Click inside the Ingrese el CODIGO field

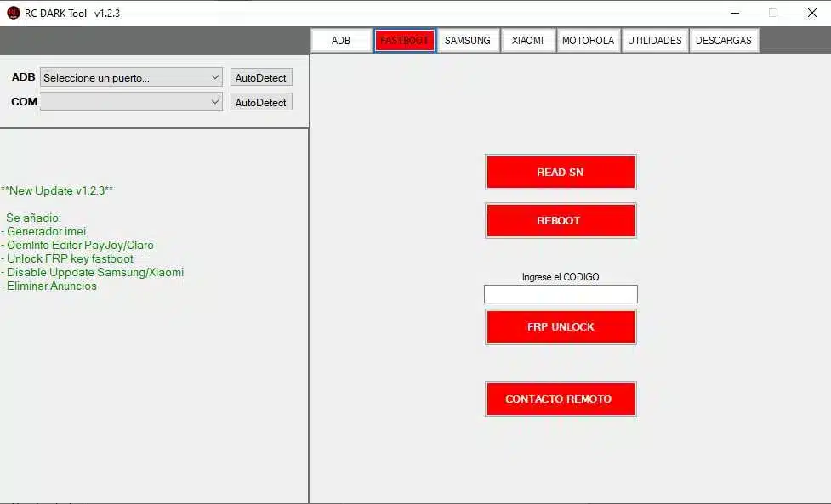pos(560,293)
